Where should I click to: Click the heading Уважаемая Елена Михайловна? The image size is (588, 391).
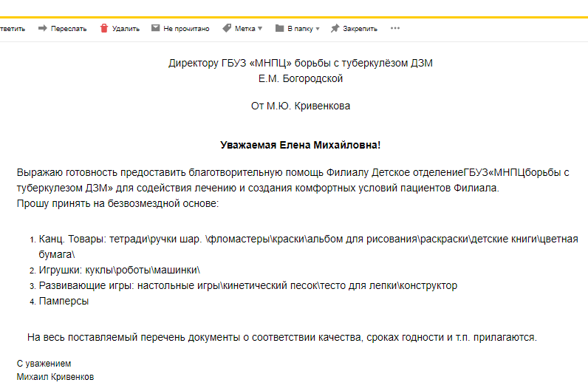tap(301, 146)
